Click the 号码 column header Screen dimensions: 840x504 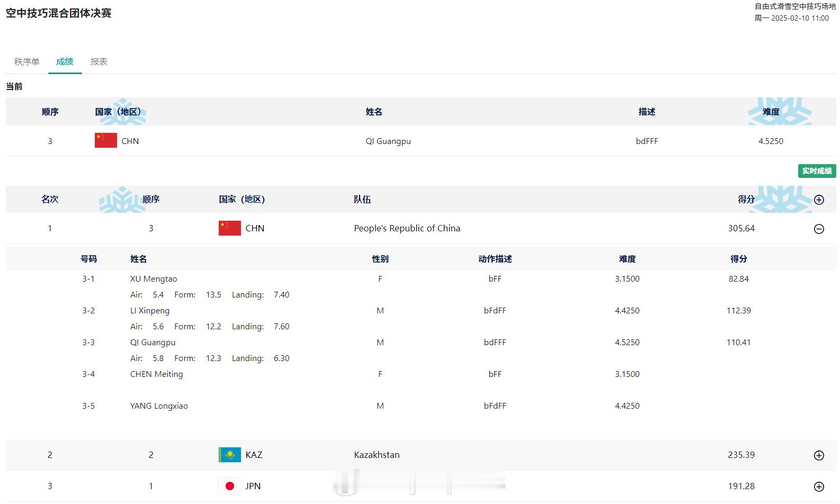tap(88, 259)
